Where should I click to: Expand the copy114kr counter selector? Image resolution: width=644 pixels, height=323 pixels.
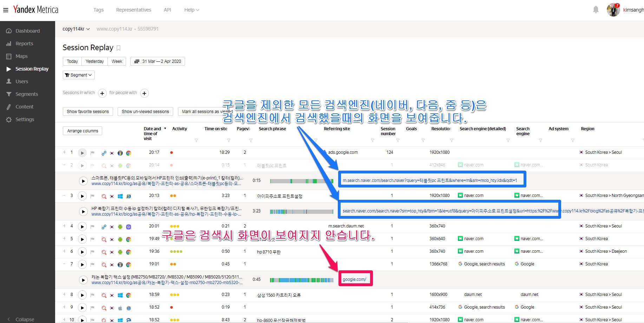(x=76, y=29)
